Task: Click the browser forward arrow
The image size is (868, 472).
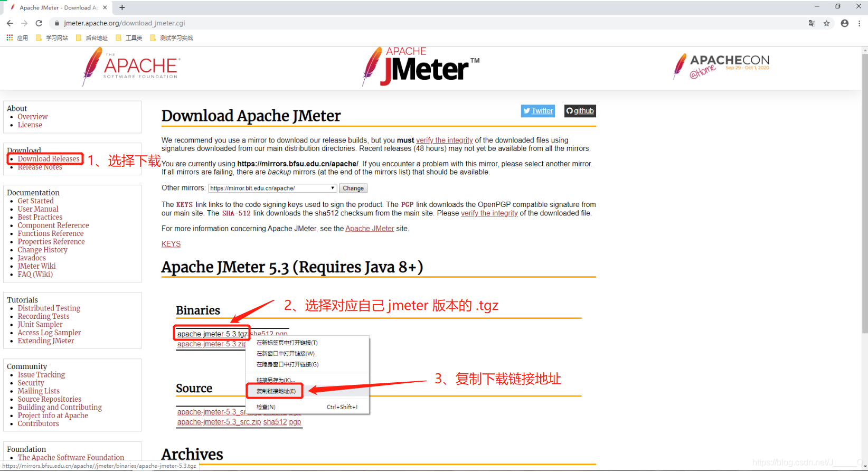Action: (x=24, y=23)
